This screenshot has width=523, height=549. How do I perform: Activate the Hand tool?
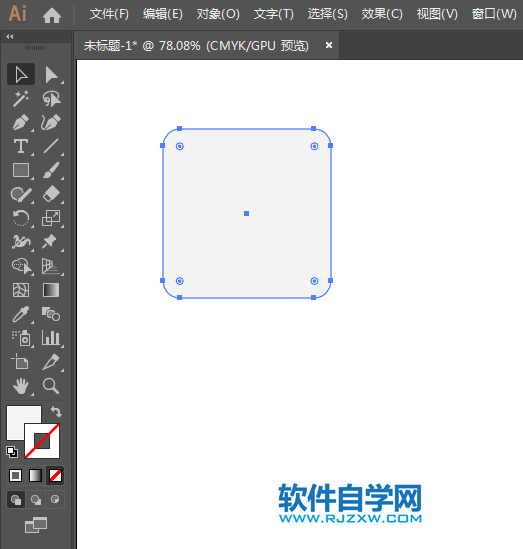(21, 386)
